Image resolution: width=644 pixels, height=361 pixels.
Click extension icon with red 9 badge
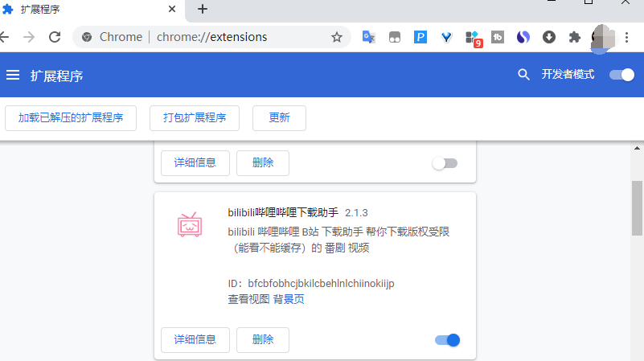[474, 39]
